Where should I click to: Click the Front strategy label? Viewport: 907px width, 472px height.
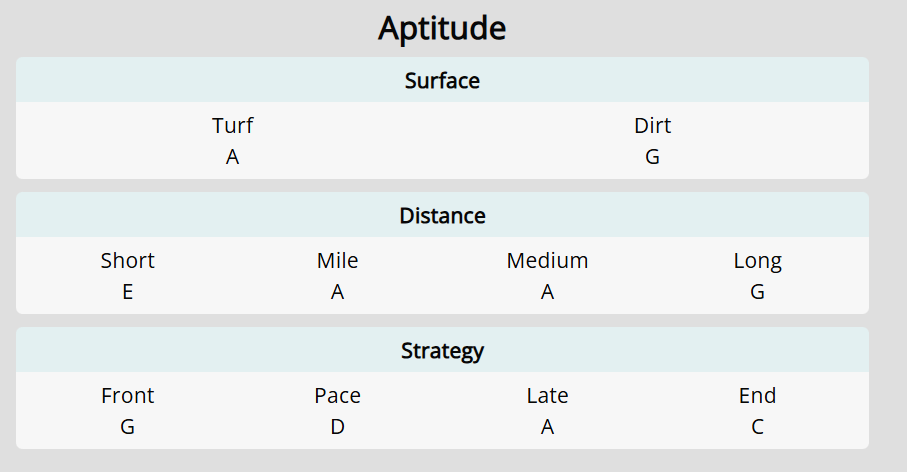pos(127,396)
